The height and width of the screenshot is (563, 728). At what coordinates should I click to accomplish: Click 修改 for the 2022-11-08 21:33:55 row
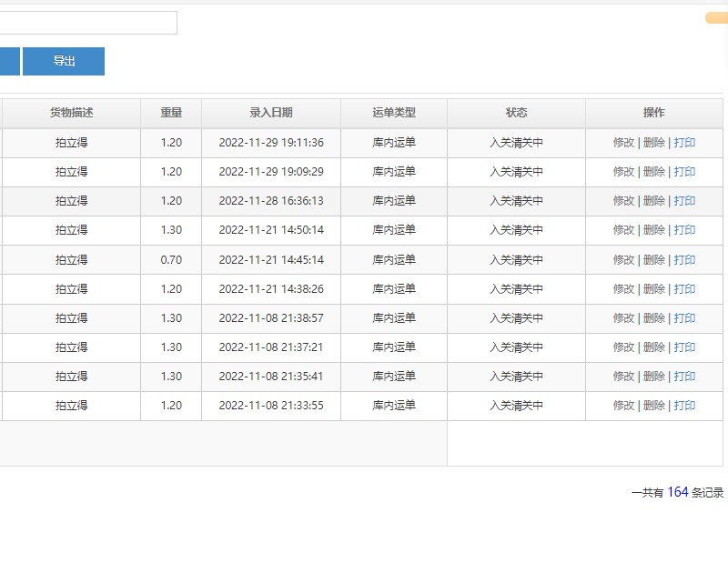[x=623, y=406]
